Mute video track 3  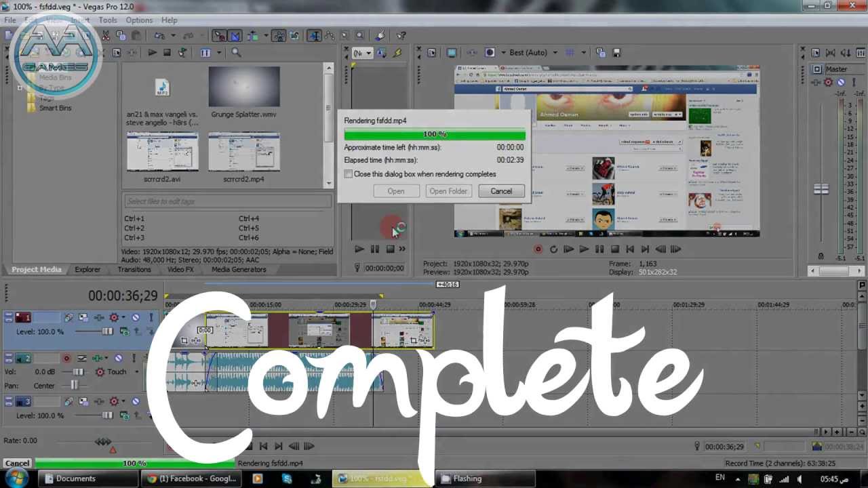(135, 401)
